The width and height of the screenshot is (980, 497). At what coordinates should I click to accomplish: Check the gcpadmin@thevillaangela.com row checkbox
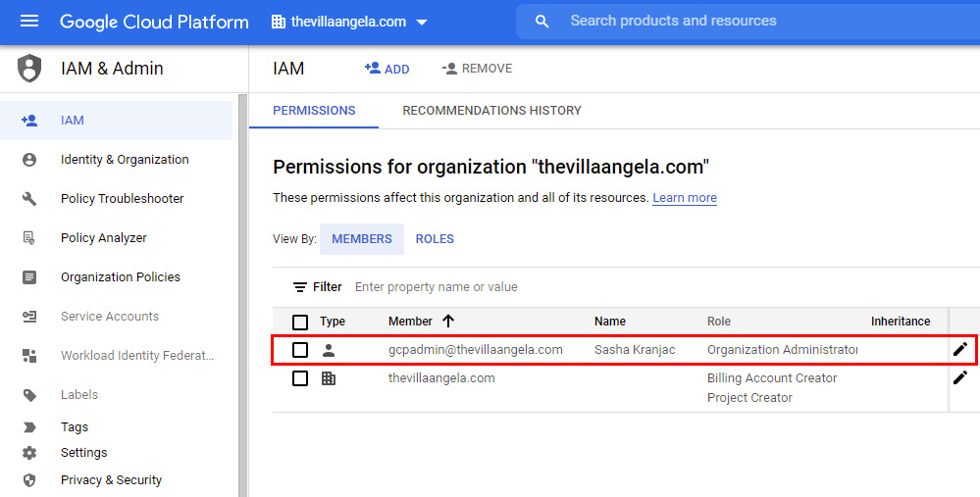[x=300, y=350]
